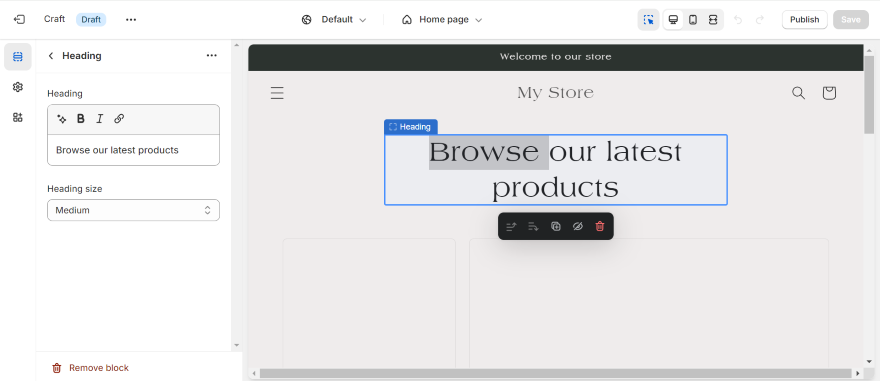
Task: Toggle italic formatting in Heading editor
Action: point(100,119)
